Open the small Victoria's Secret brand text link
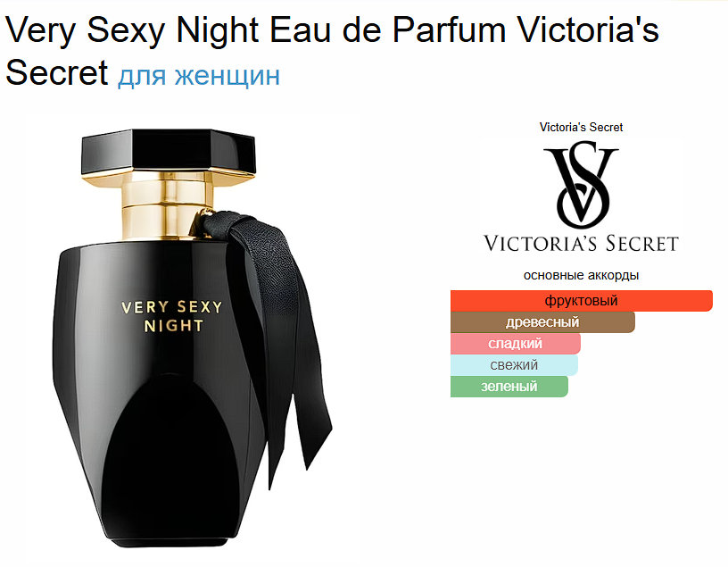The height and width of the screenshot is (567, 728). point(581,127)
